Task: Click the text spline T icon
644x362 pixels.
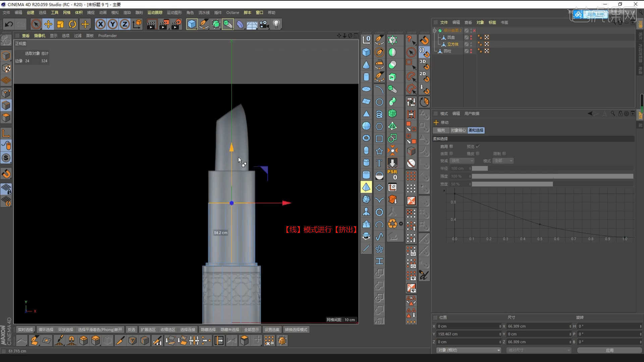Action: 379,163
